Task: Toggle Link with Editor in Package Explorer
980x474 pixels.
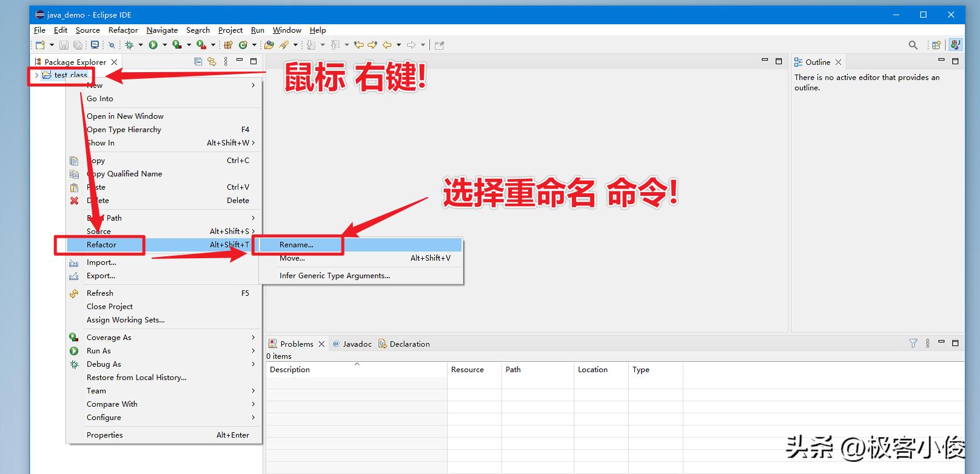Action: pyautogui.click(x=212, y=61)
